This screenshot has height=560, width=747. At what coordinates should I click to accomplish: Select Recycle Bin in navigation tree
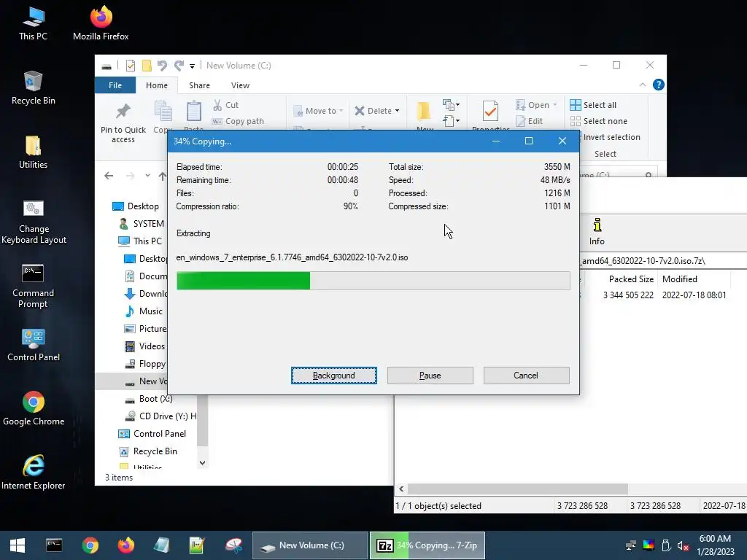(x=148, y=451)
